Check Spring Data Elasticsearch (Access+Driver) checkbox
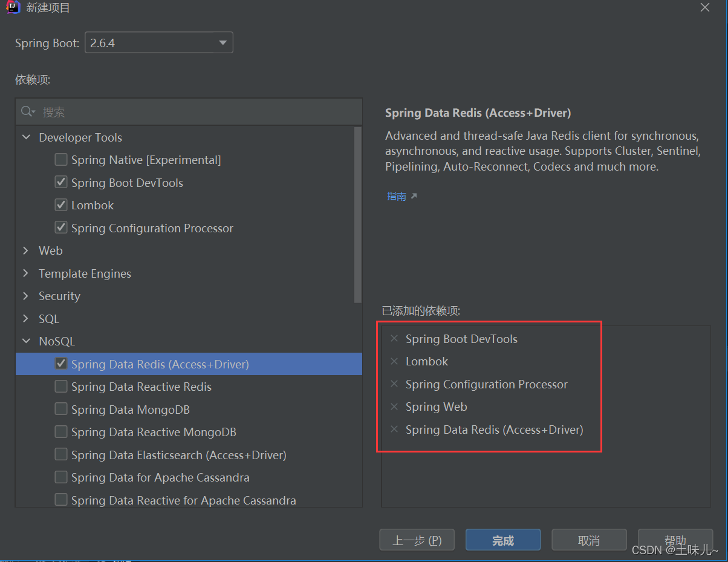The width and height of the screenshot is (728, 562). [61, 455]
